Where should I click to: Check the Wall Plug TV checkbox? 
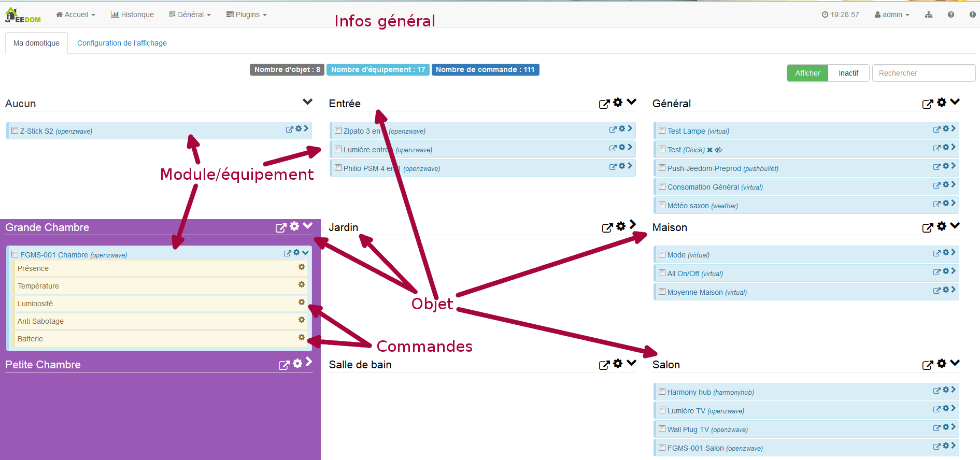coord(662,429)
